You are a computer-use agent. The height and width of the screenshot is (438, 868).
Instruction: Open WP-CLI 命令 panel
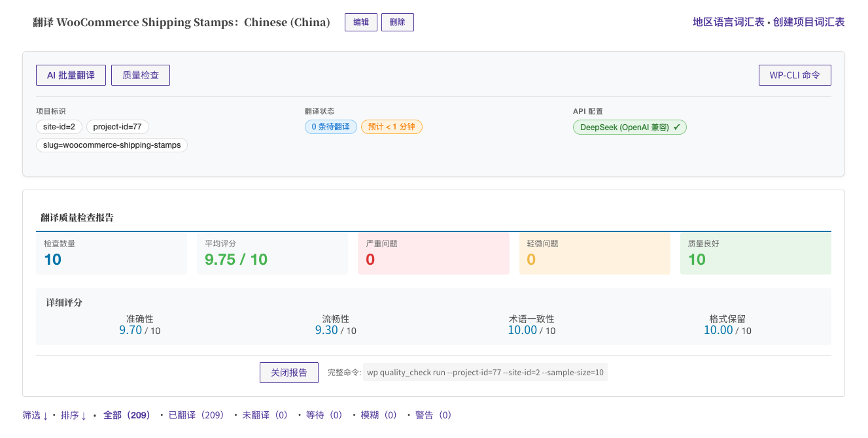(x=795, y=75)
